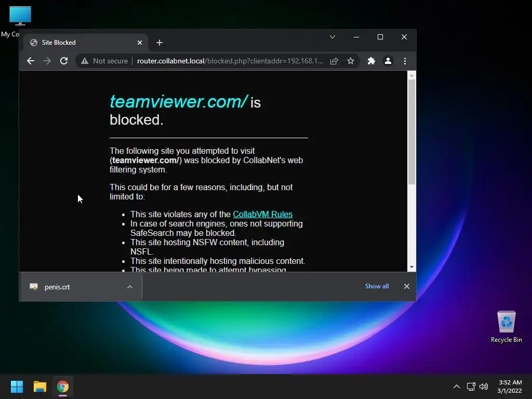This screenshot has height=399, width=532.
Task: Click the forward navigation arrow
Action: [x=47, y=61]
